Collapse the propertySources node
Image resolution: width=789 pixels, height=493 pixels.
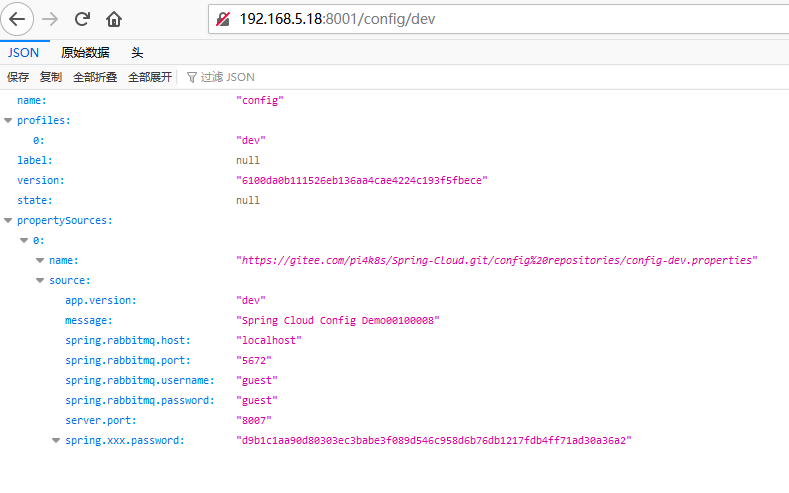tap(8, 220)
